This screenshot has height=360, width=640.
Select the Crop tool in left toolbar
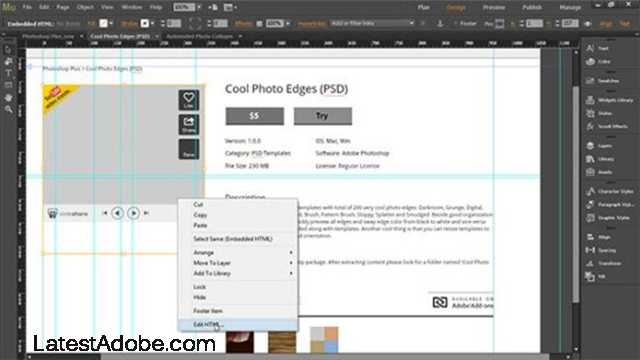click(x=8, y=62)
